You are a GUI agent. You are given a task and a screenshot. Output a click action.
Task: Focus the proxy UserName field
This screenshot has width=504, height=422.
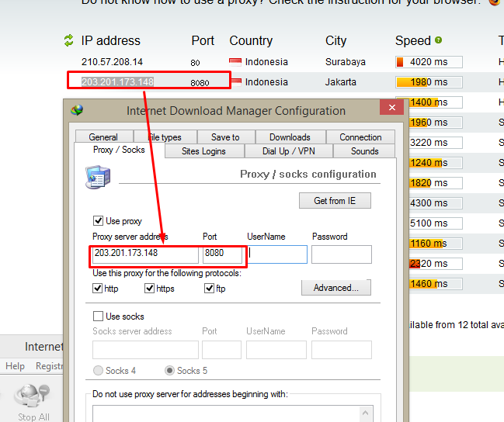coord(277,254)
